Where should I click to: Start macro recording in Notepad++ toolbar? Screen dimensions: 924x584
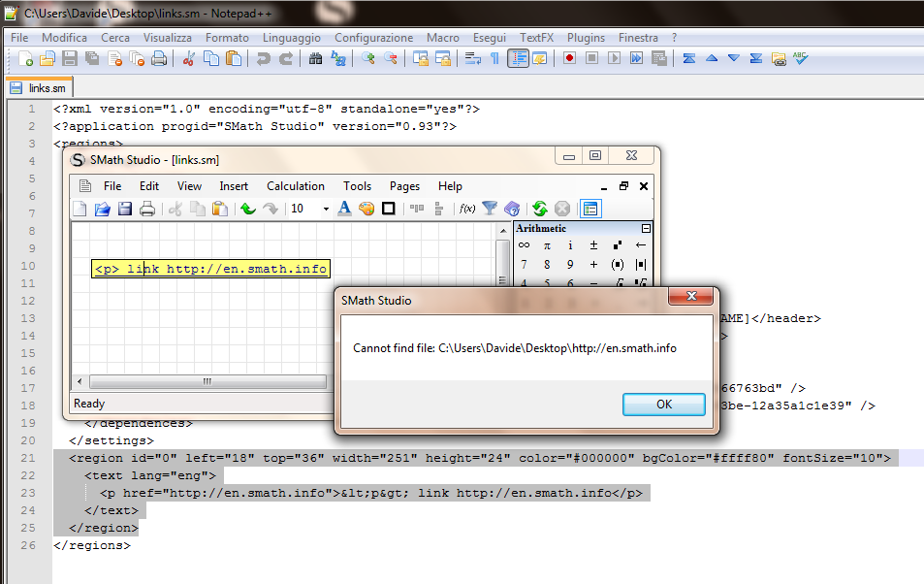[x=569, y=59]
